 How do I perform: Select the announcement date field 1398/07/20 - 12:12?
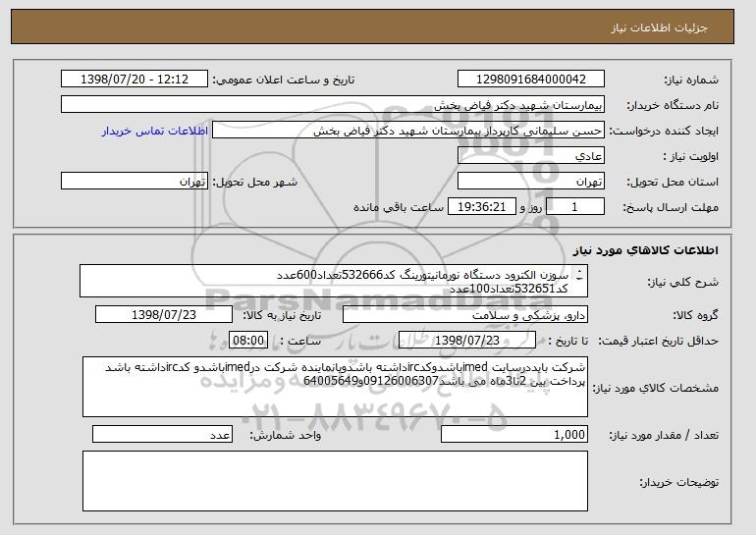[135, 80]
